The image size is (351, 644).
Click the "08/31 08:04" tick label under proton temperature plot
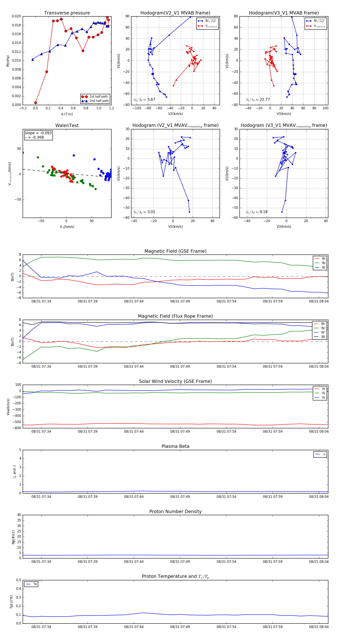pyautogui.click(x=319, y=627)
